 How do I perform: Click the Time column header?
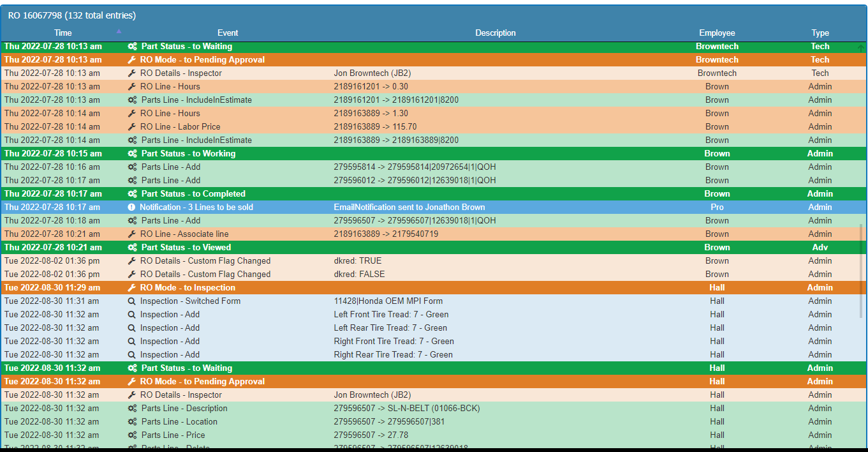(x=63, y=33)
